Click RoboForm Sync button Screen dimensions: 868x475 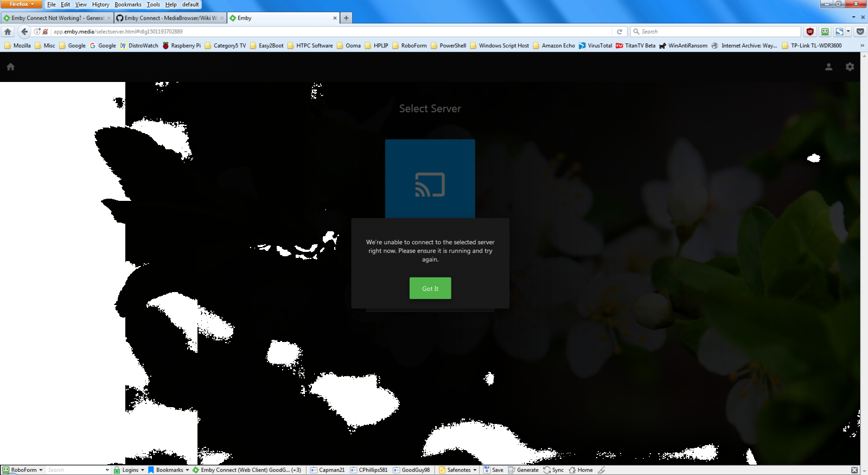tap(553, 470)
